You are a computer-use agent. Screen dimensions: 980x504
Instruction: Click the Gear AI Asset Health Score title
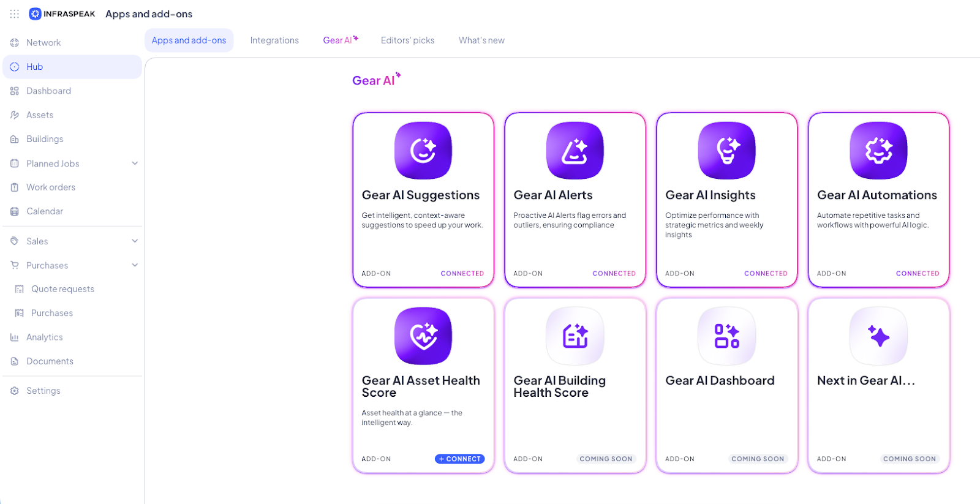pyautogui.click(x=421, y=386)
